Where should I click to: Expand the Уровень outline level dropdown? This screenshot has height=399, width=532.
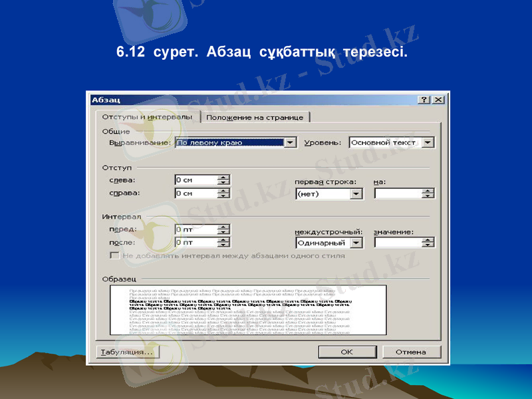428,142
